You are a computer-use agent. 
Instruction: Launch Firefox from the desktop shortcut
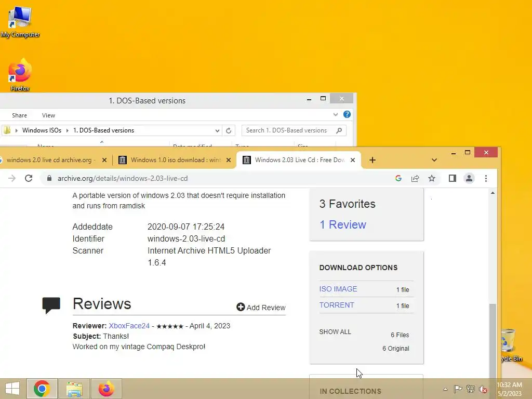[20, 75]
